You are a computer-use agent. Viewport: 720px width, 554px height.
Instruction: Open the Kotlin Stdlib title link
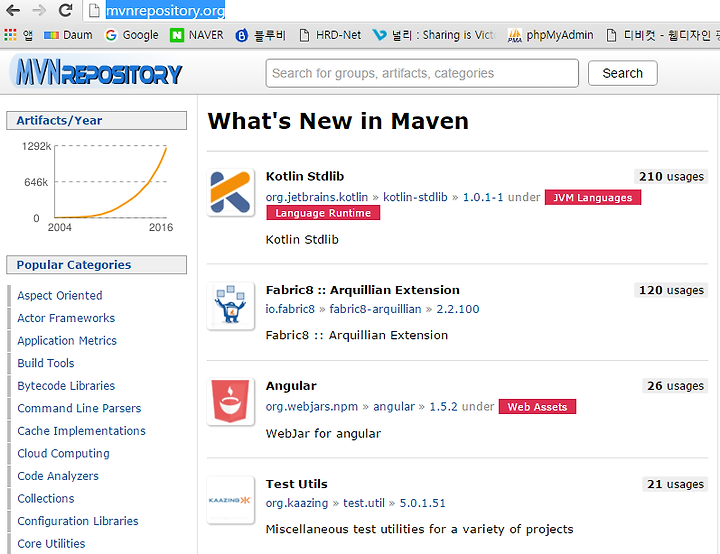click(x=305, y=176)
